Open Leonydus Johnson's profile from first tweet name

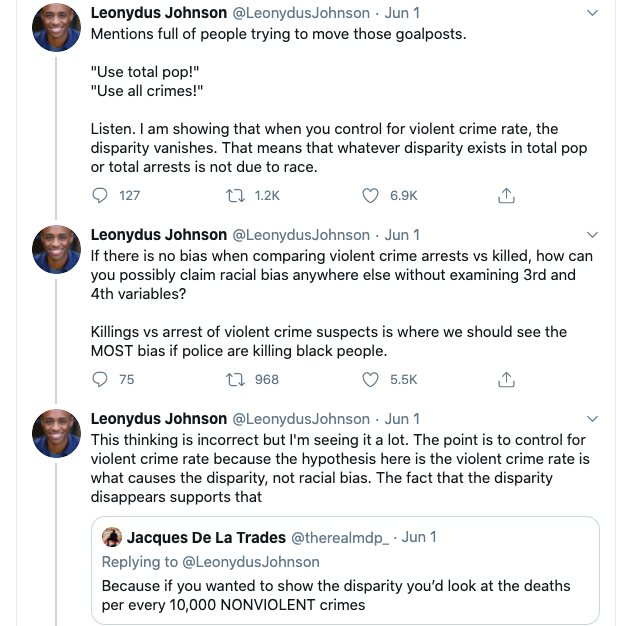[159, 13]
